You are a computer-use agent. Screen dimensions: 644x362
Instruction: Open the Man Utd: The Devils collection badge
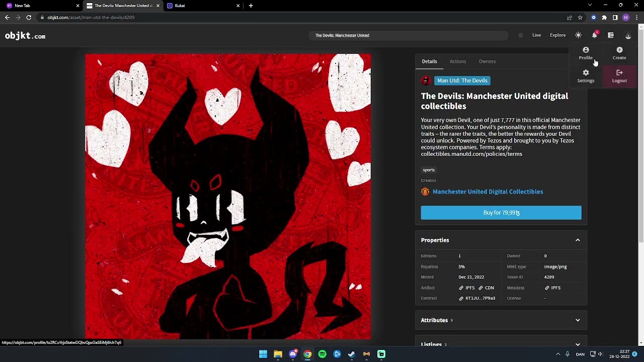tap(462, 80)
